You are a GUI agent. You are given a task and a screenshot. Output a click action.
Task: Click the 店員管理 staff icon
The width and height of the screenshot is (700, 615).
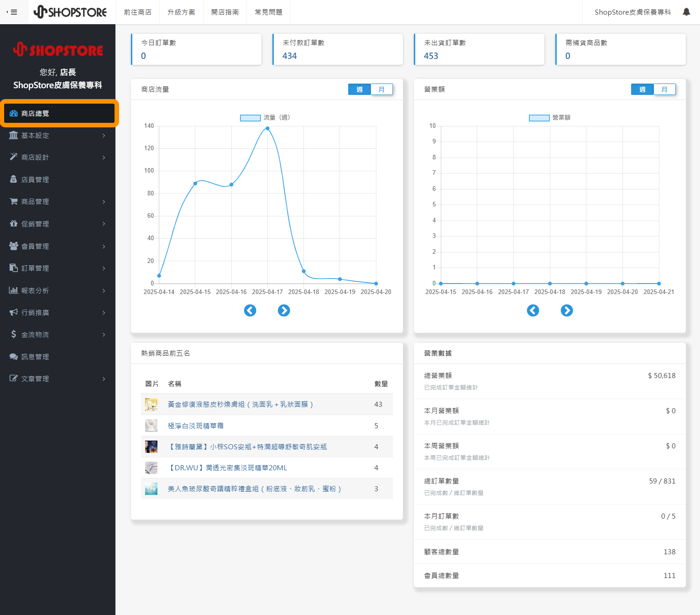click(x=14, y=179)
